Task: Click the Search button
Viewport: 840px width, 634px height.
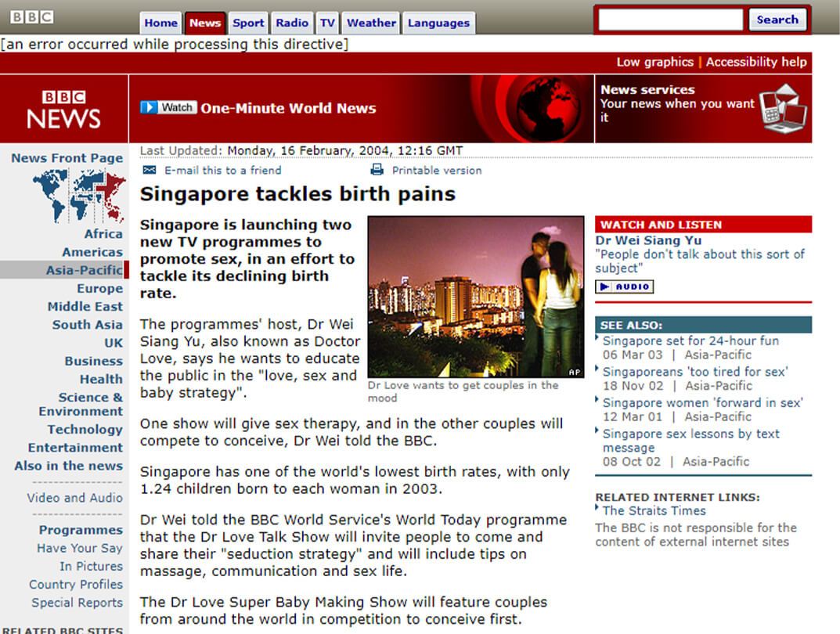Action: tap(777, 20)
